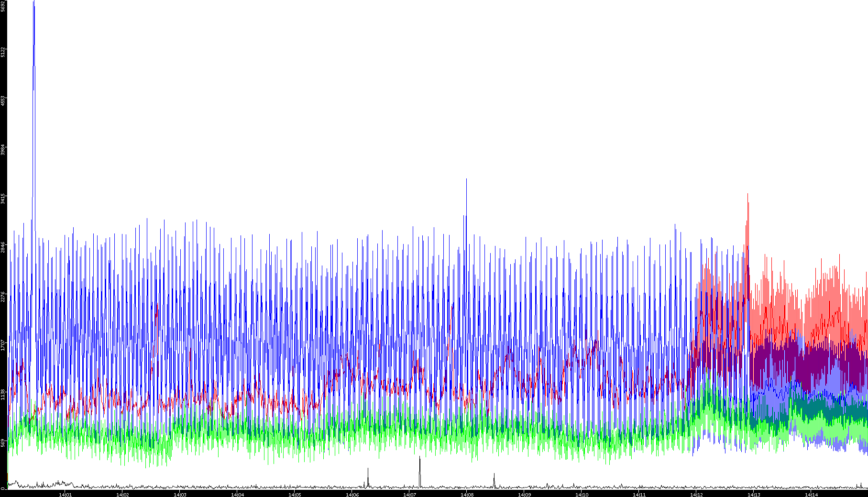Select the 14:14 time axis label
868x497 pixels.
(x=811, y=495)
